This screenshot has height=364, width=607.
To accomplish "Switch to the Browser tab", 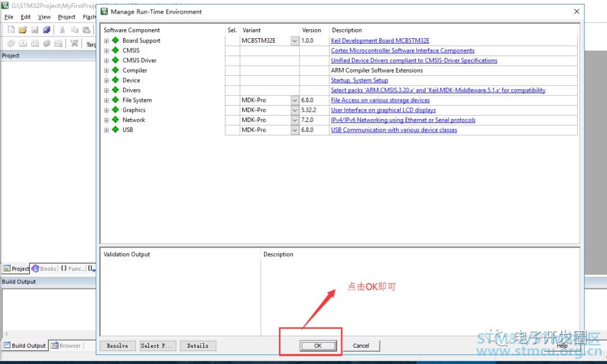I will coord(66,345).
